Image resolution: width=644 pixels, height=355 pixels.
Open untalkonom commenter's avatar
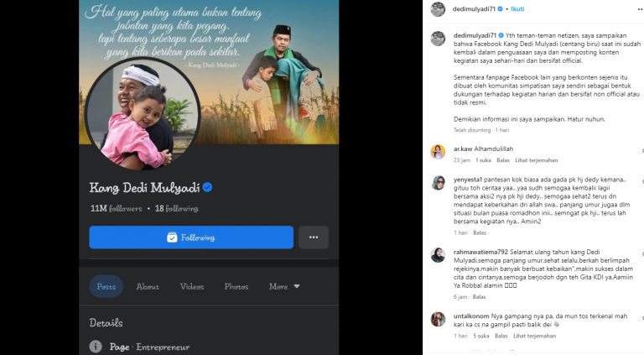pyautogui.click(x=438, y=319)
